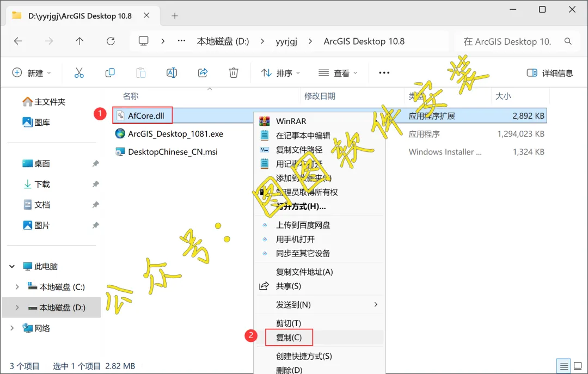The height and width of the screenshot is (374, 588).
Task: Click the search magnifier icon
Action: click(x=568, y=41)
